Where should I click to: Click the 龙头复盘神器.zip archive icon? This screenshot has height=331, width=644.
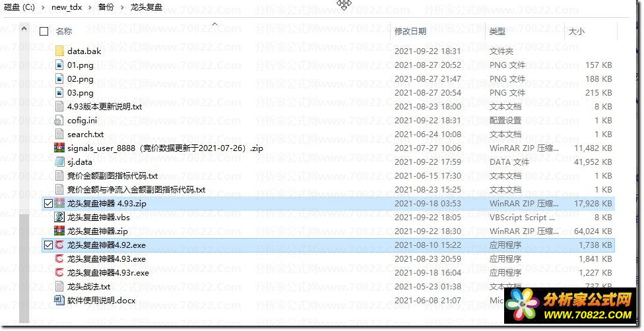tap(59, 231)
